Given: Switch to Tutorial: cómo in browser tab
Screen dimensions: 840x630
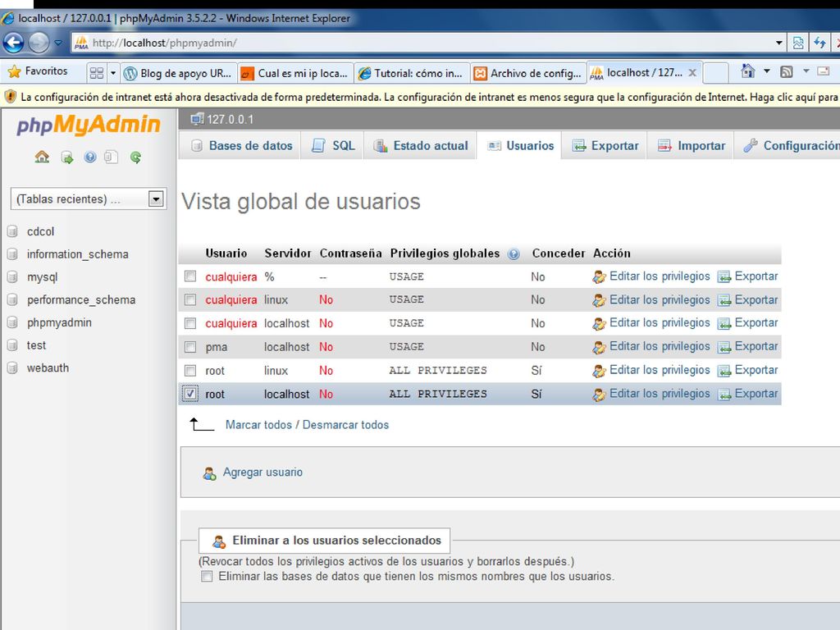Looking at the screenshot, I should point(413,73).
